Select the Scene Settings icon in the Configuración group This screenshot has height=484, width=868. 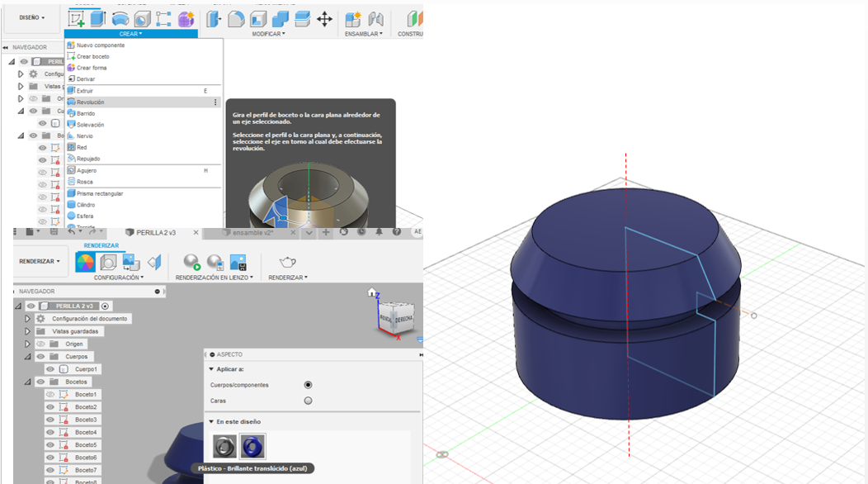click(109, 263)
